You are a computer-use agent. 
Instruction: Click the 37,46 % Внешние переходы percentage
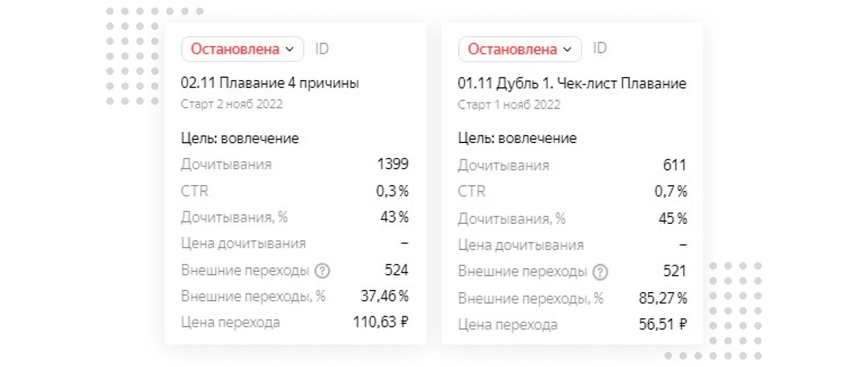[385, 297]
